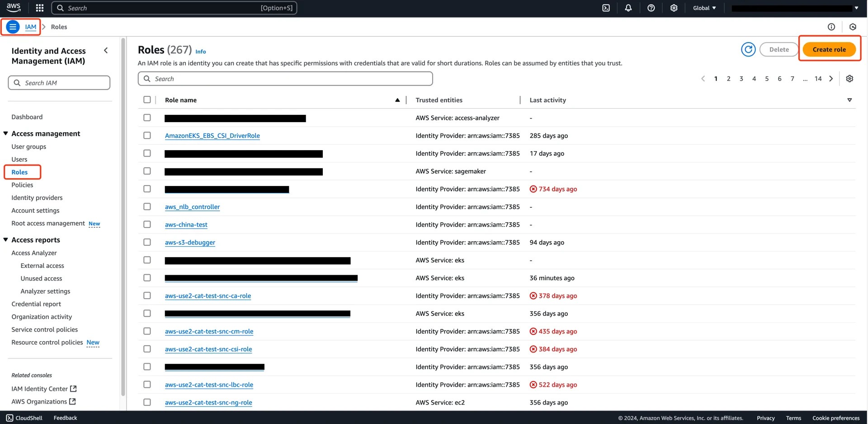Screen dimensions: 868x424
Task: Click the error icon beside 378 days ago
Action: pos(533,296)
